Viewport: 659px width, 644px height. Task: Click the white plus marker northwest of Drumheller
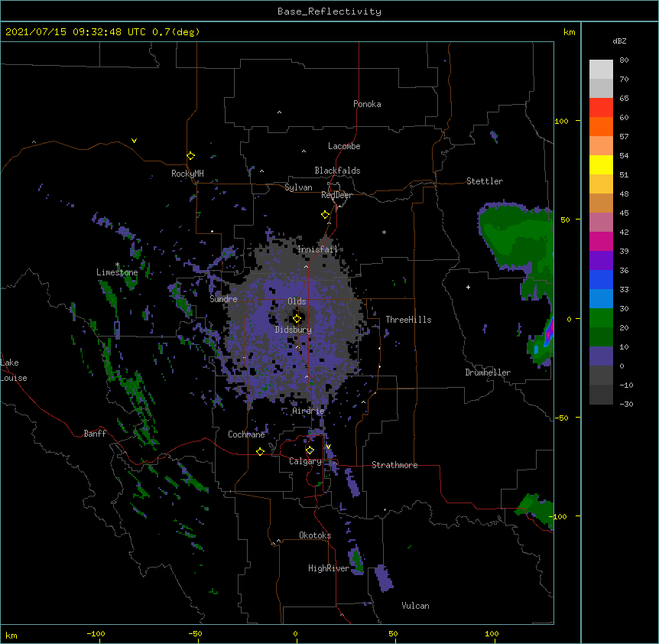pos(468,287)
